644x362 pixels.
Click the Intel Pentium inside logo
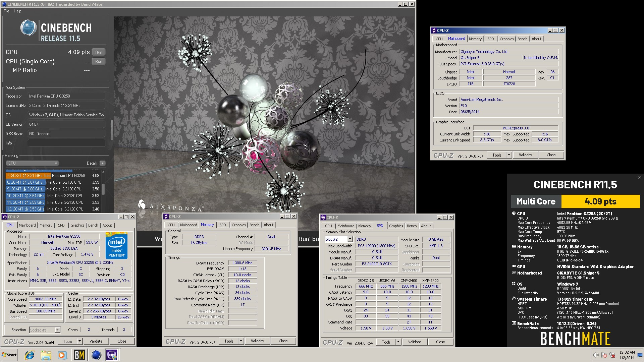(x=117, y=245)
